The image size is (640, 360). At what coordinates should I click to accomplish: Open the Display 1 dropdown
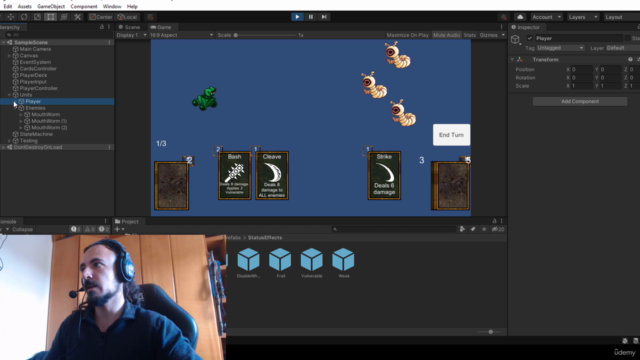(x=131, y=35)
